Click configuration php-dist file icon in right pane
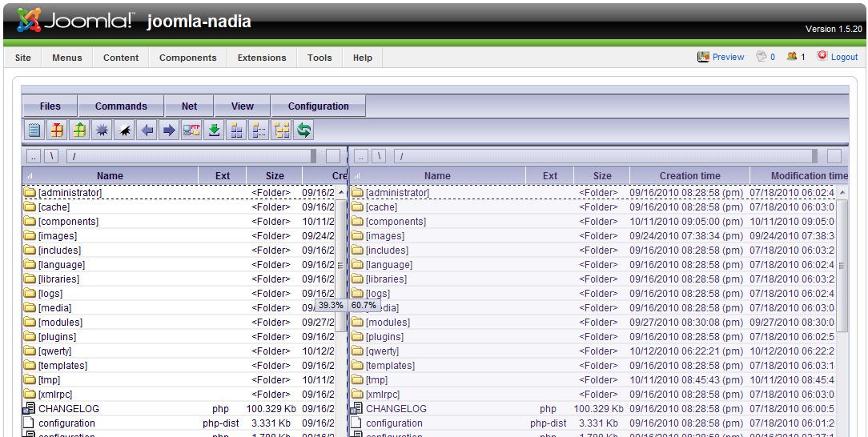This screenshot has height=437, width=868. point(357,423)
